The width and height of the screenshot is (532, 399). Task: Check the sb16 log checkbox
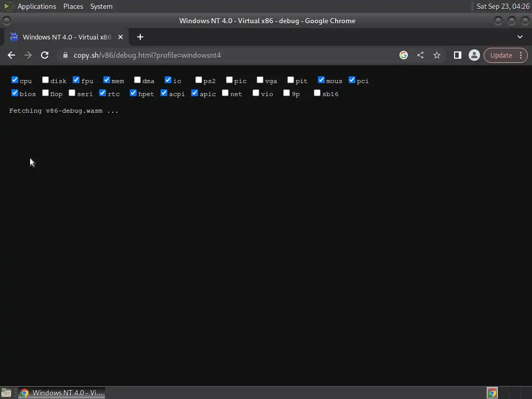tap(317, 92)
